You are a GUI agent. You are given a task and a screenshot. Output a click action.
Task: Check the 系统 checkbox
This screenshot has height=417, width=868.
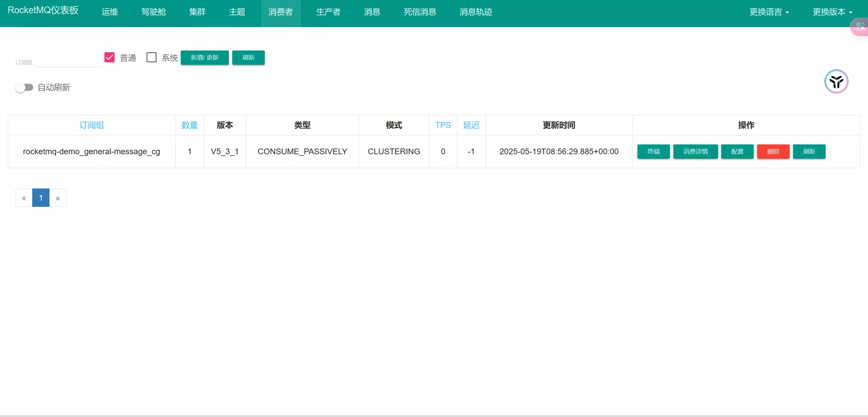click(x=152, y=57)
